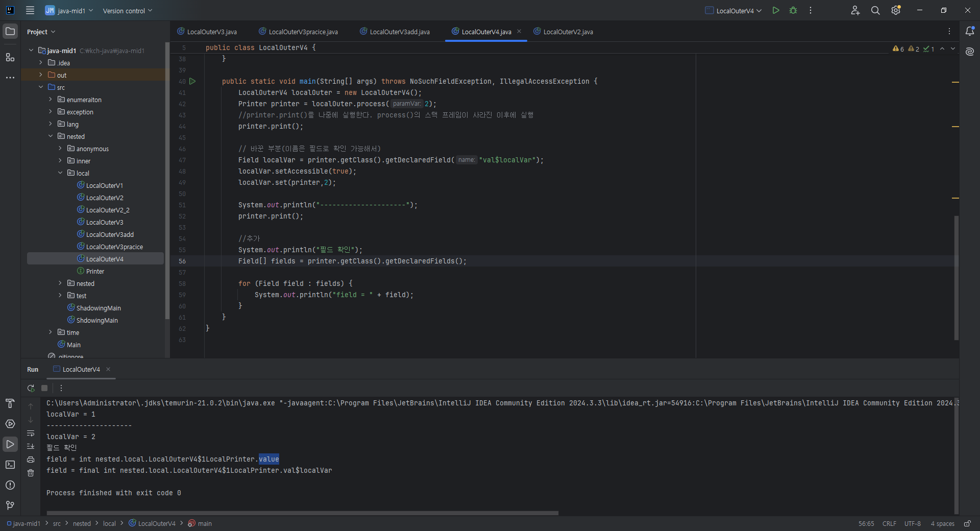
Task: Rerun LocalOuterV4 in the Run panel
Action: click(x=31, y=388)
